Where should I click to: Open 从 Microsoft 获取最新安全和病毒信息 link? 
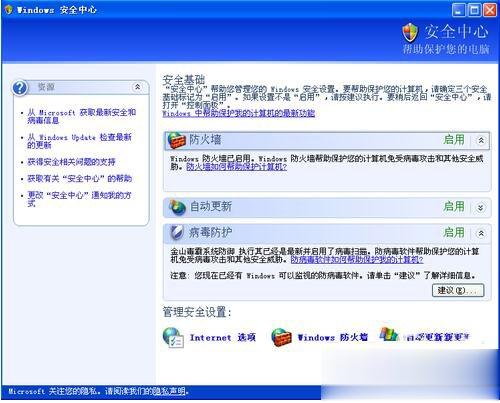82,116
